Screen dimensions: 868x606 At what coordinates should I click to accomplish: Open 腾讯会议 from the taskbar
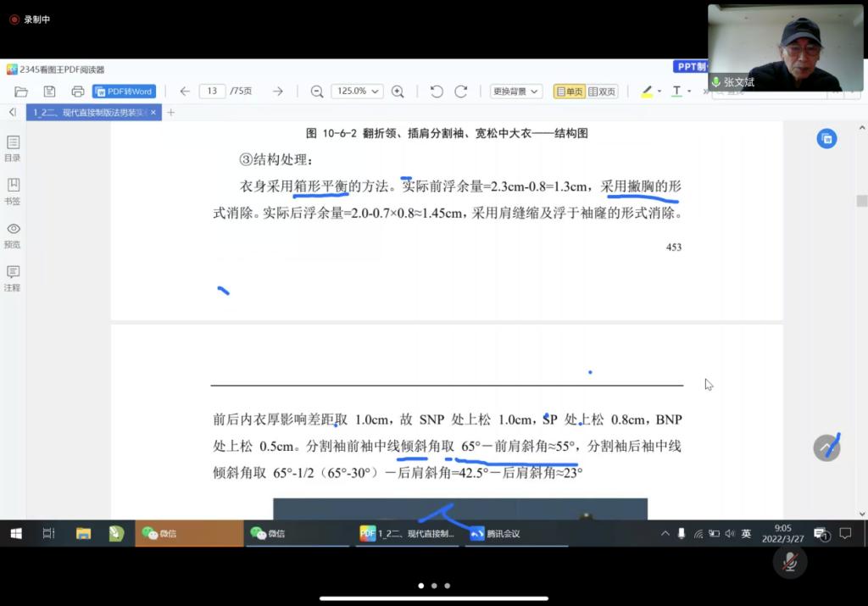tap(495, 534)
